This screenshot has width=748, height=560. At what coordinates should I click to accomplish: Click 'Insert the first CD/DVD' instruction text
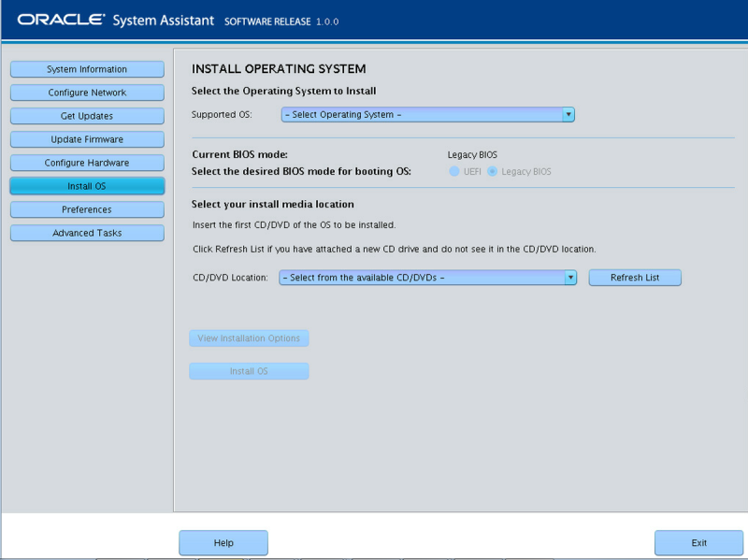coord(295,224)
